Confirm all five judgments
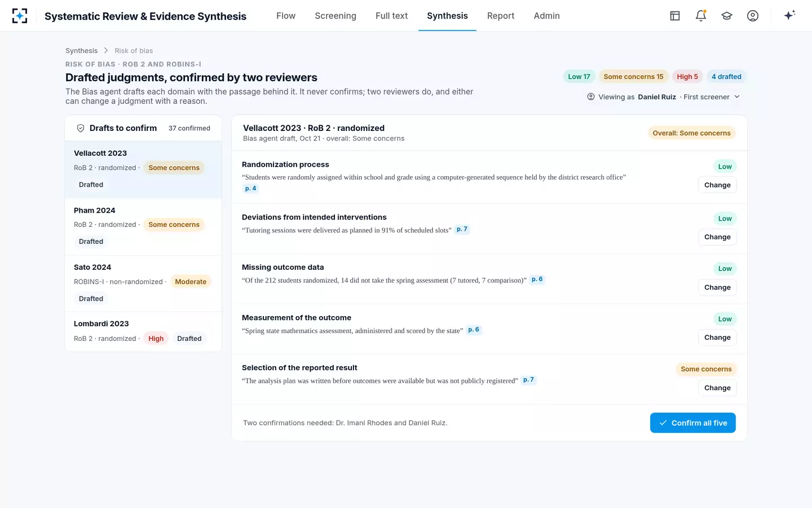812x508 pixels. point(693,423)
